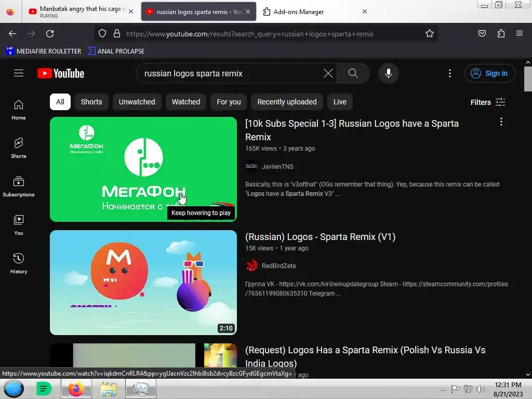The height and width of the screenshot is (399, 532).
Task: Go to the YouTube logo homepage
Action: [61, 73]
